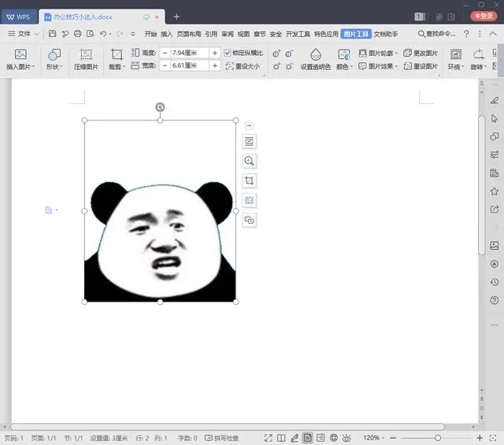The width and height of the screenshot is (504, 445).
Task: Switch to outline view in status bar
Action: coord(321,438)
